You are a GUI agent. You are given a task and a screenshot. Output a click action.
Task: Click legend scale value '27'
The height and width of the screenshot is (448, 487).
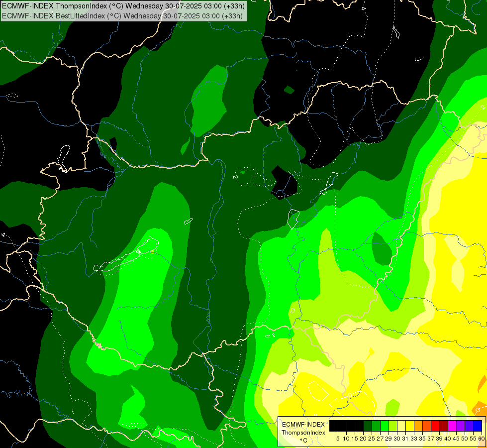pyautogui.click(x=380, y=439)
